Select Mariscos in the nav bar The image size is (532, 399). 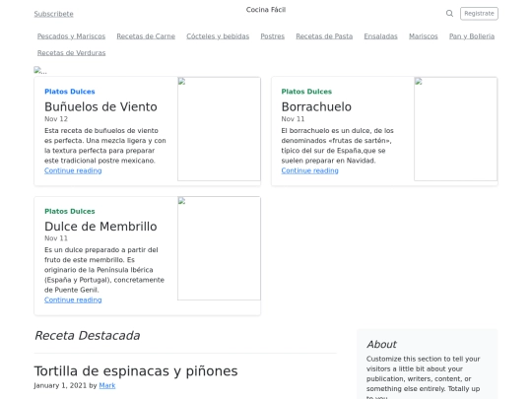(x=424, y=36)
